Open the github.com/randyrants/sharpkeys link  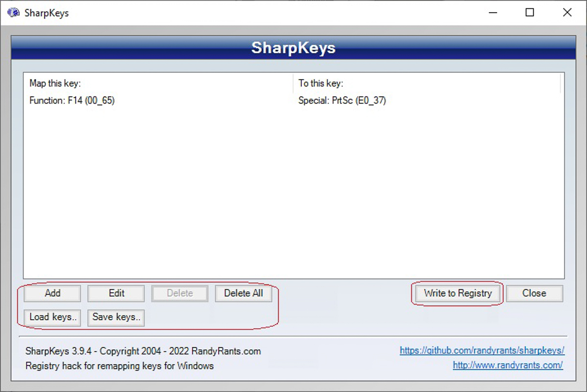[482, 350]
